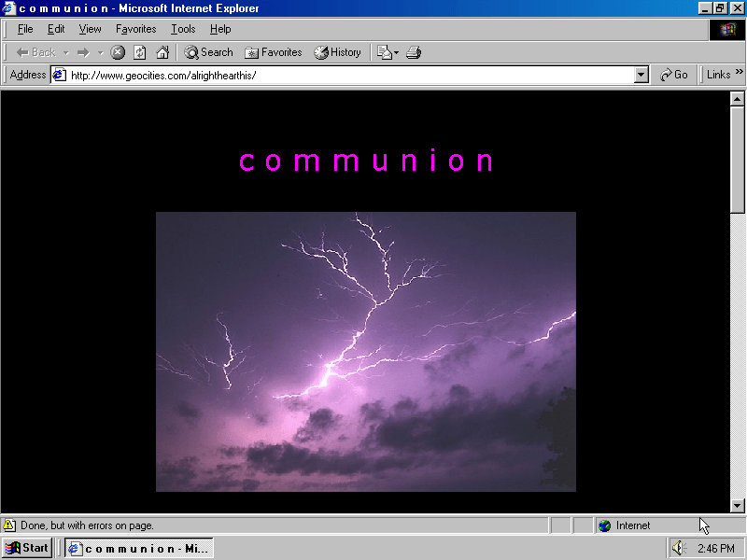Open the Forward button history dropdown

100,52
